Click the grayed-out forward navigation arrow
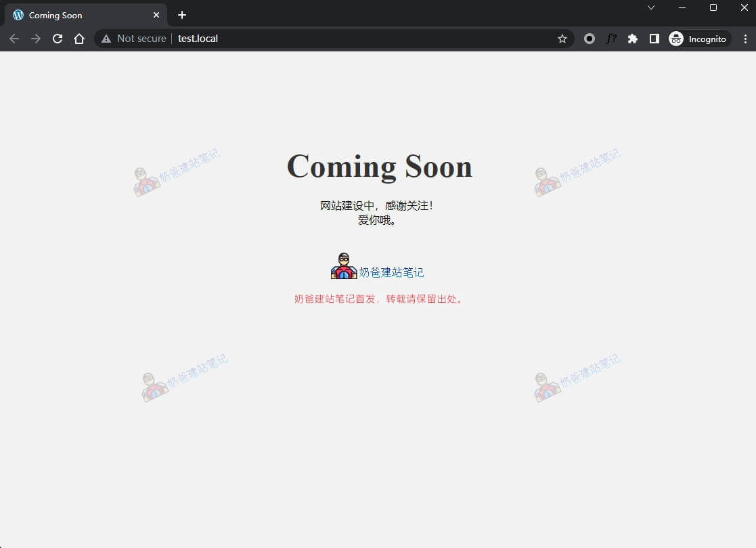Screen dimensions: 756x548 click(35, 39)
